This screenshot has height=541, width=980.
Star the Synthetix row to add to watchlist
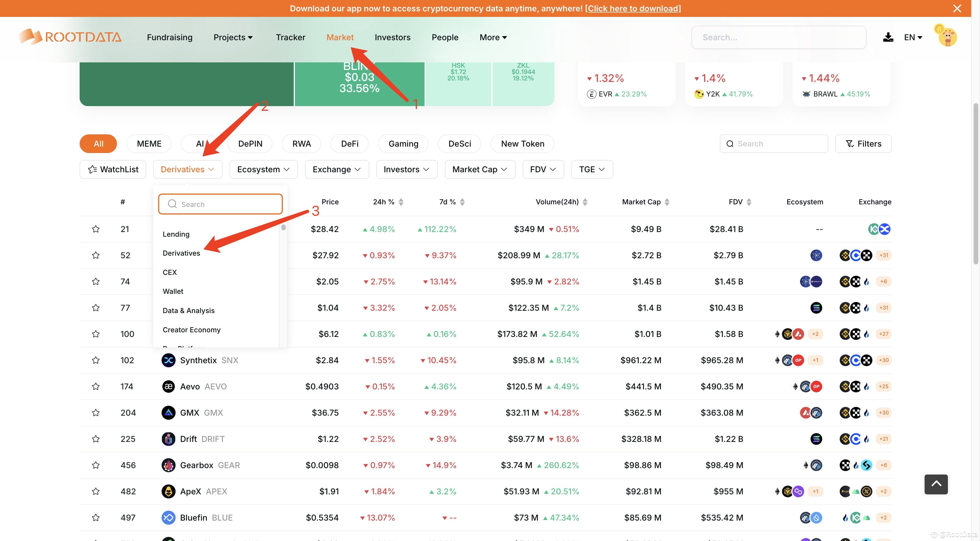(96, 360)
